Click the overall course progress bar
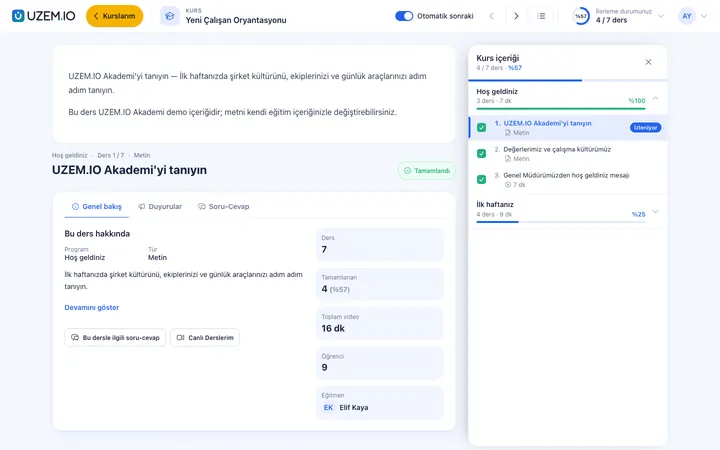Viewport: 720px width, 450px height. click(x=568, y=80)
